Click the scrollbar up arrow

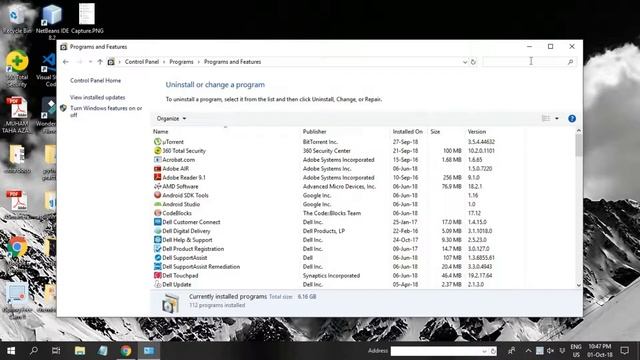pos(578,131)
